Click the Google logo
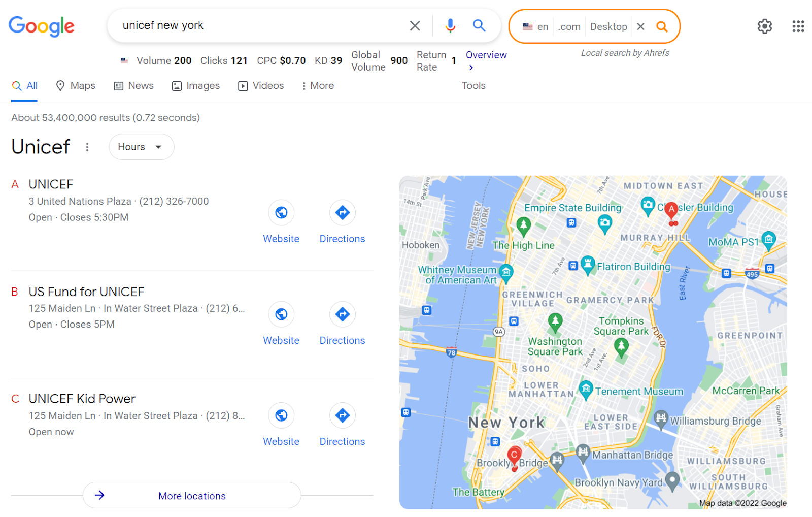Image resolution: width=812 pixels, height=517 pixels. point(42,26)
